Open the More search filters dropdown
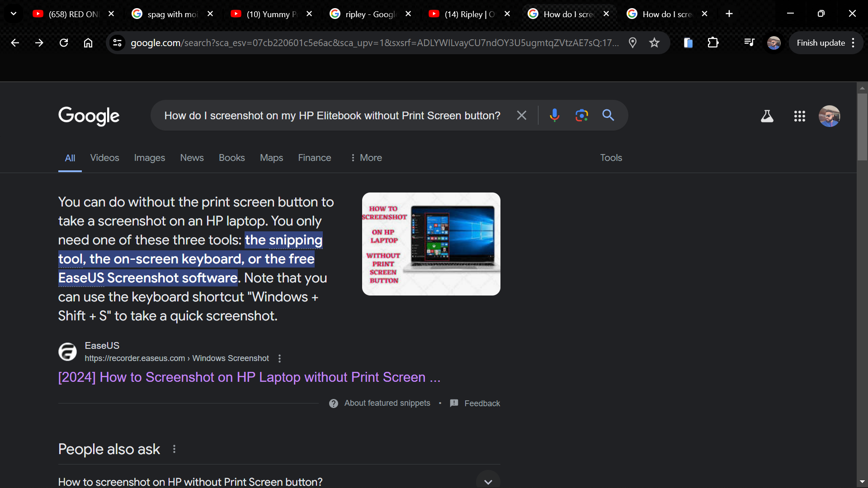The height and width of the screenshot is (488, 868). coord(366,158)
